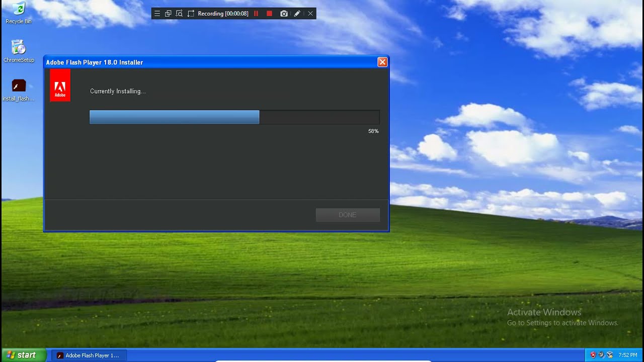Close the recording toolbar
The width and height of the screenshot is (644, 362).
310,14
